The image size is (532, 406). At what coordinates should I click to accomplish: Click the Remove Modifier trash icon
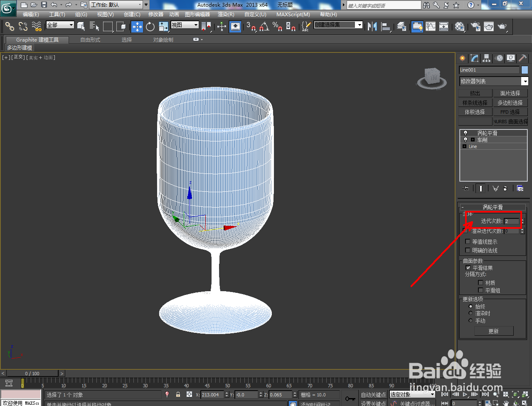pos(505,188)
